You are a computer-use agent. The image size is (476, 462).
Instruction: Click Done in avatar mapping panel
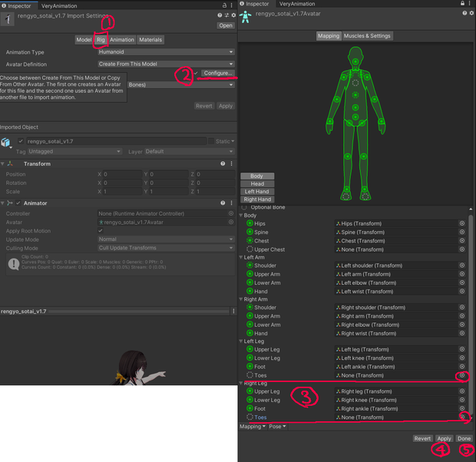point(464,439)
